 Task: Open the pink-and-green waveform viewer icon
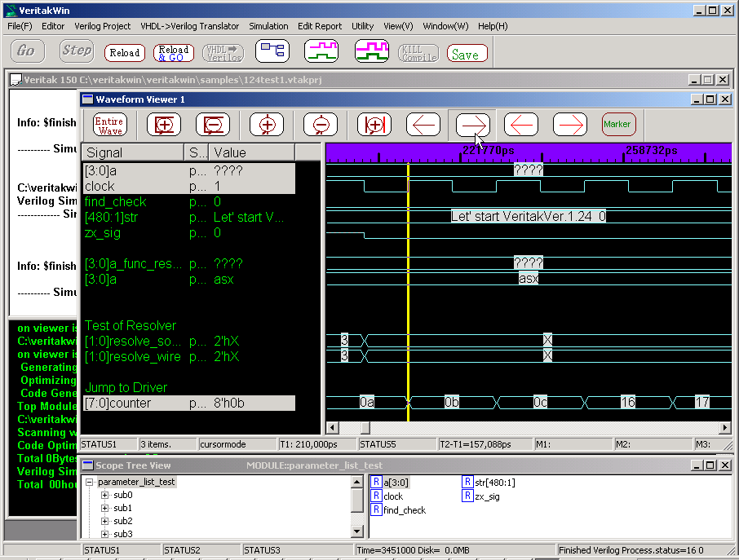(321, 51)
